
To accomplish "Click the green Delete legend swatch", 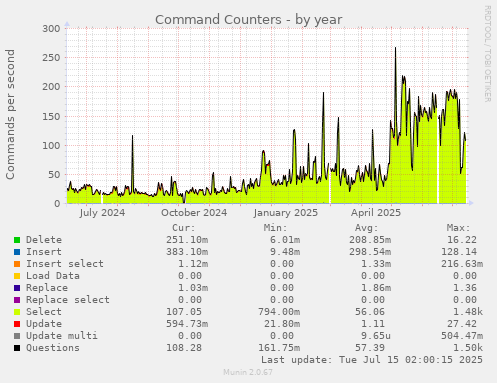I will [17, 240].
